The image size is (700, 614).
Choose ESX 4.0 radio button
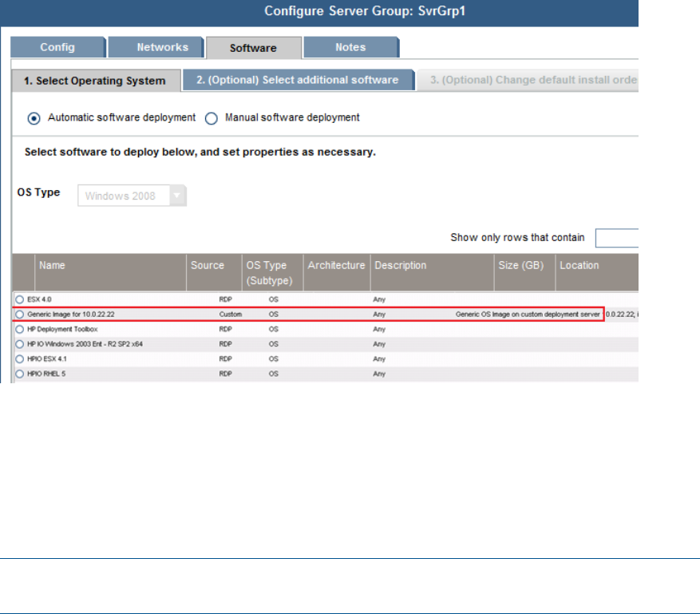point(19,299)
